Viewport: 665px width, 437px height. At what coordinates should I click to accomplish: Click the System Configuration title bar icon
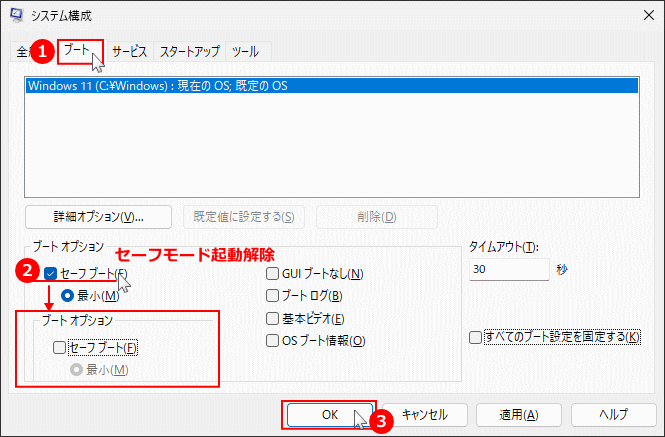coord(17,15)
